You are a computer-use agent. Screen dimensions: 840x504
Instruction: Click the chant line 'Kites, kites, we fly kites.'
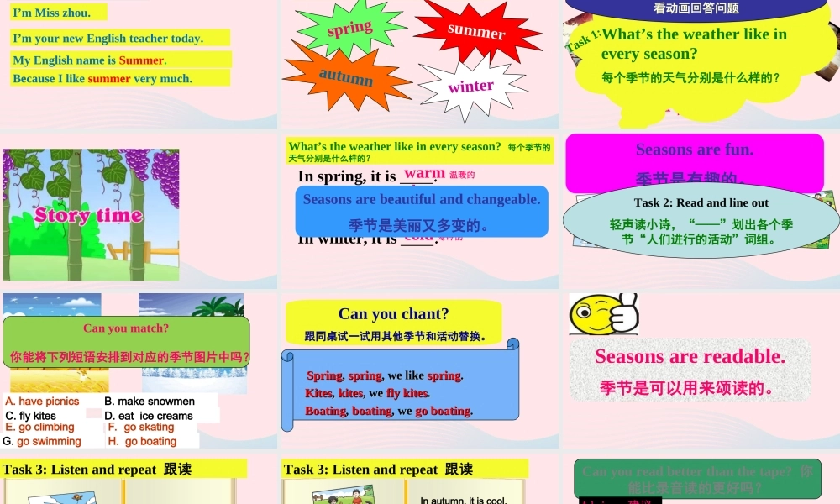tap(368, 393)
